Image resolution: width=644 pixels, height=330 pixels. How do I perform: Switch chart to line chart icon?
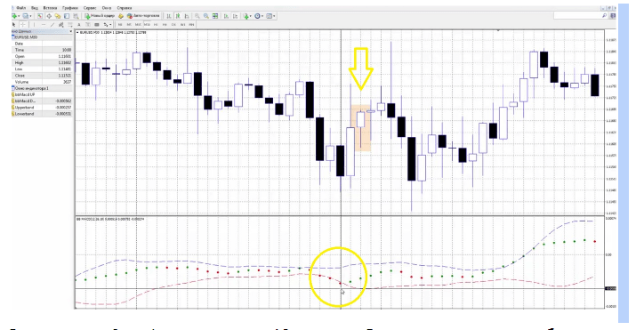[187, 16]
